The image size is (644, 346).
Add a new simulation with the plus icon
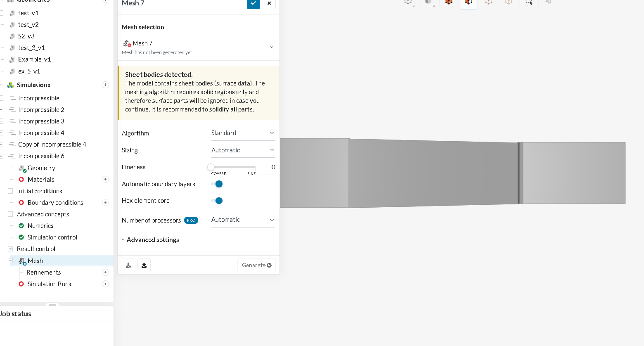pyautogui.click(x=105, y=85)
